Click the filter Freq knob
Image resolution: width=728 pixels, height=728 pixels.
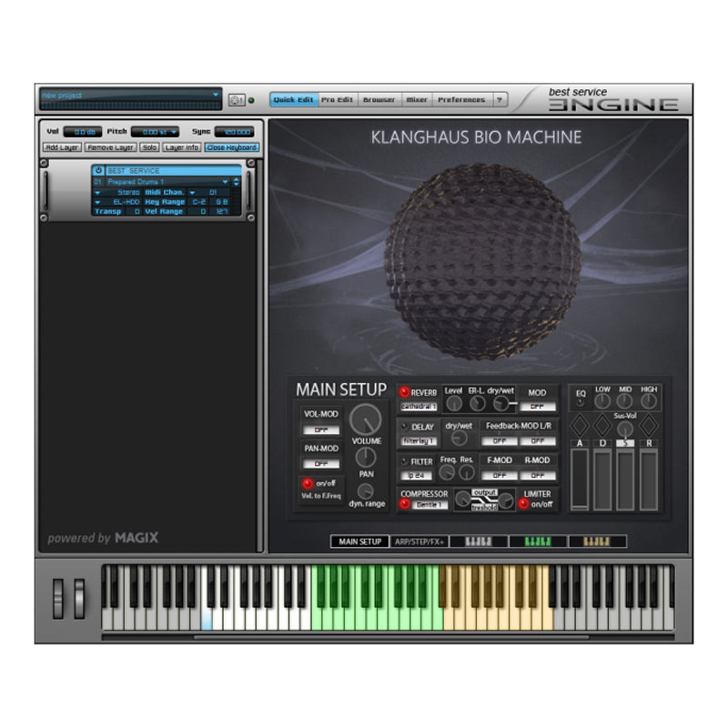point(449,472)
